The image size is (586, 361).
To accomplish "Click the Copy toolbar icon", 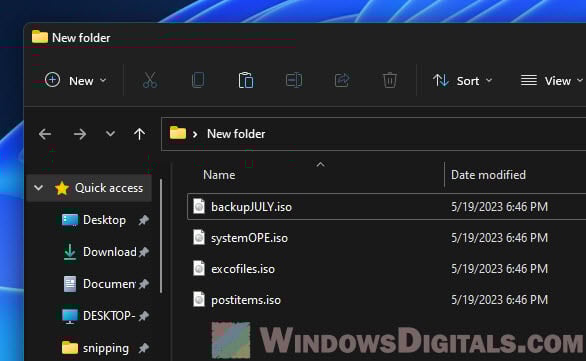I will (x=198, y=80).
